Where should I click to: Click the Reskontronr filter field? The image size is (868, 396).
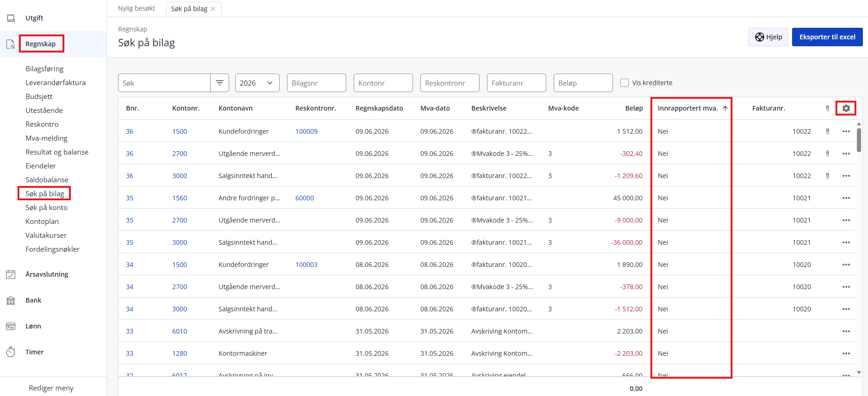tap(450, 83)
